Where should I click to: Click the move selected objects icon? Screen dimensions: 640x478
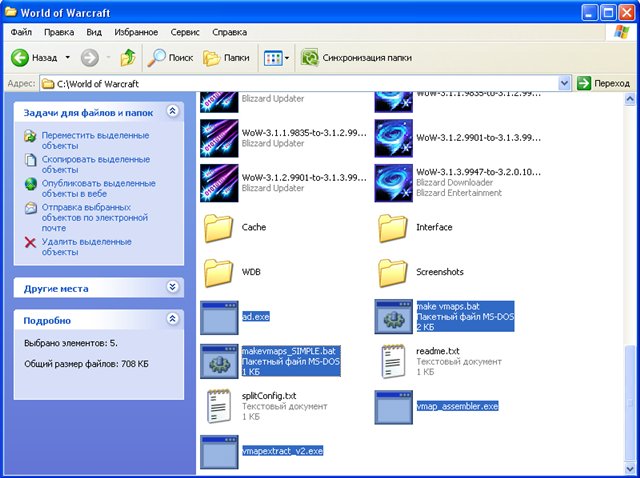30,136
